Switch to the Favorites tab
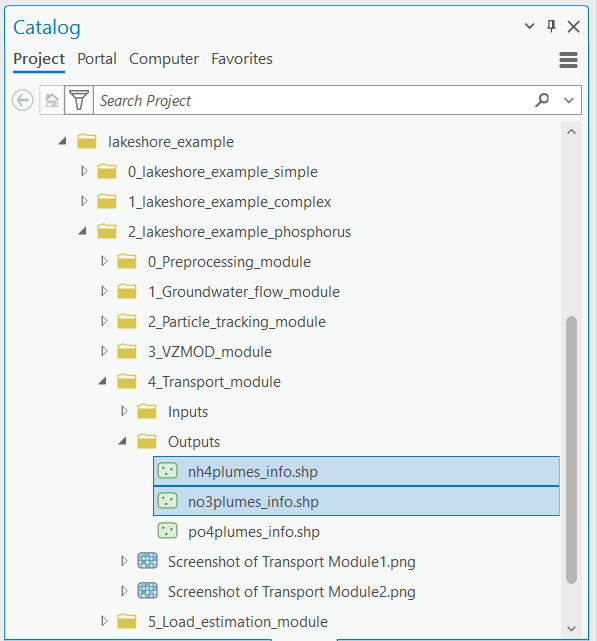The image size is (597, 641). [x=242, y=59]
